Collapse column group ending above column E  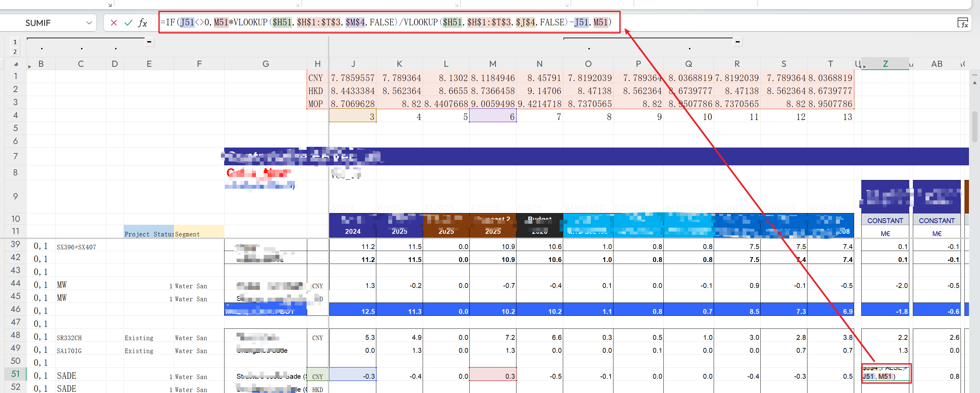point(150,42)
